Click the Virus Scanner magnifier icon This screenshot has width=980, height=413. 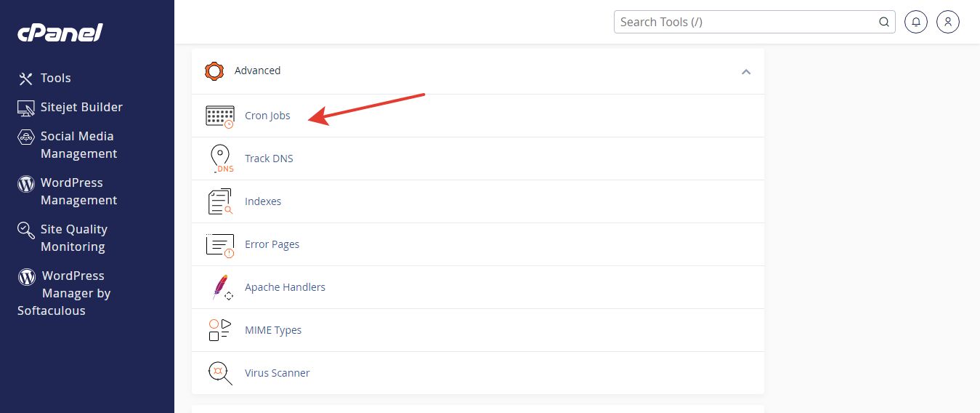point(220,373)
